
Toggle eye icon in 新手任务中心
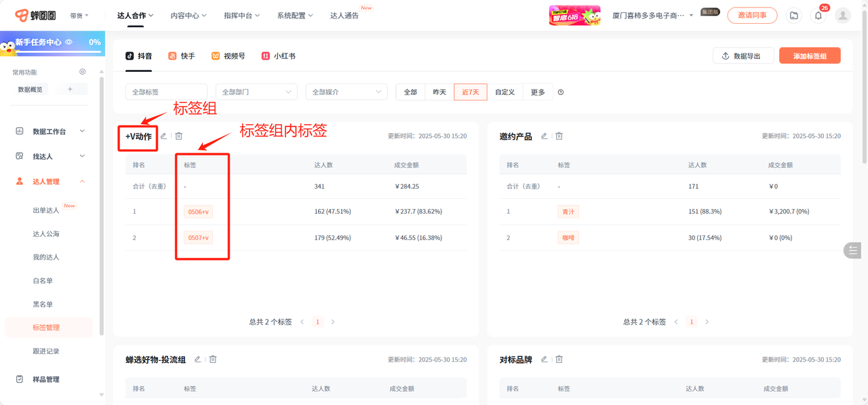[68, 42]
